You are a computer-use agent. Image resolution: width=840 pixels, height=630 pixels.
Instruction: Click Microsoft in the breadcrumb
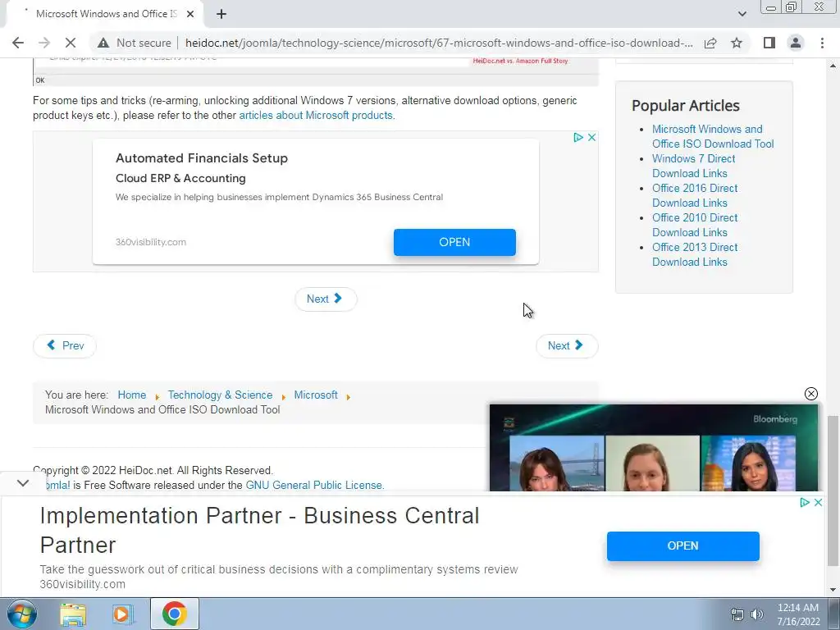click(316, 395)
